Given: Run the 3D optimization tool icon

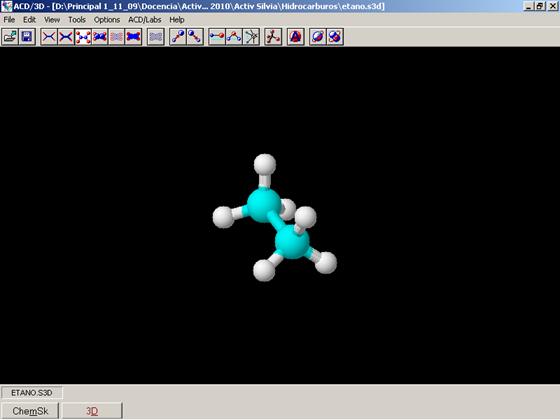Looking at the screenshot, I should click(x=273, y=37).
